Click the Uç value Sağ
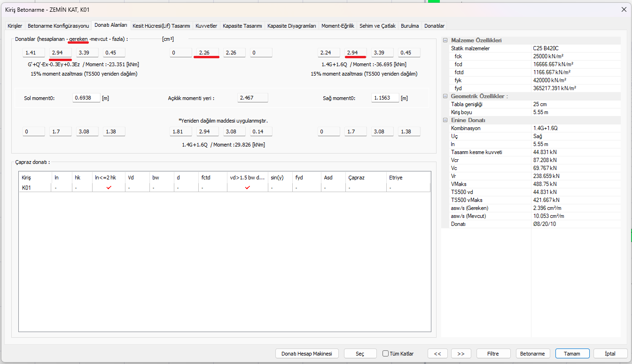Image resolution: width=632 pixels, height=364 pixels. (x=538, y=136)
